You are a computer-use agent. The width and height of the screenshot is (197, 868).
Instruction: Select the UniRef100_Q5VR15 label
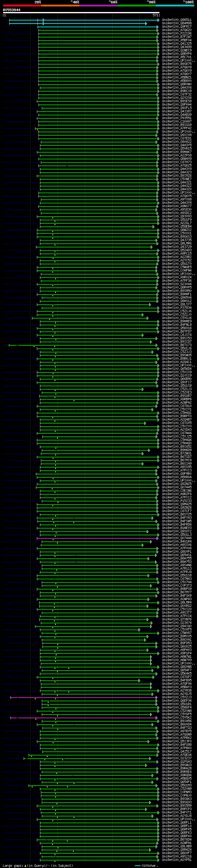tap(176, 149)
